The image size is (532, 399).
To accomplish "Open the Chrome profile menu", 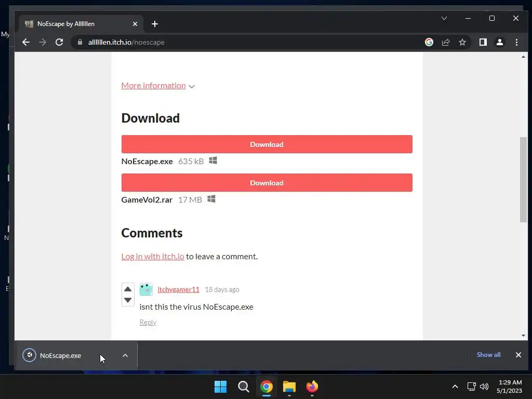I will (x=500, y=42).
